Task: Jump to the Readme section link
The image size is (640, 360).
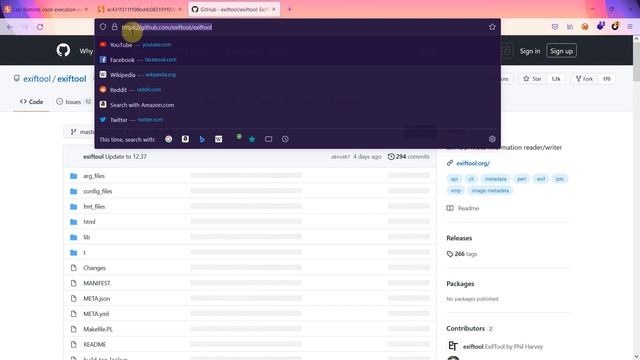Action: (x=463, y=208)
